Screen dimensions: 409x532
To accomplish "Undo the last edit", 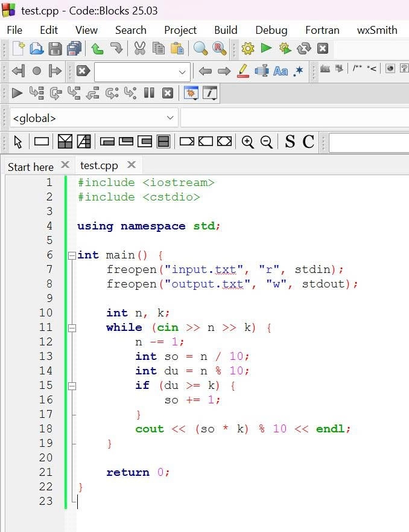I will [98, 48].
